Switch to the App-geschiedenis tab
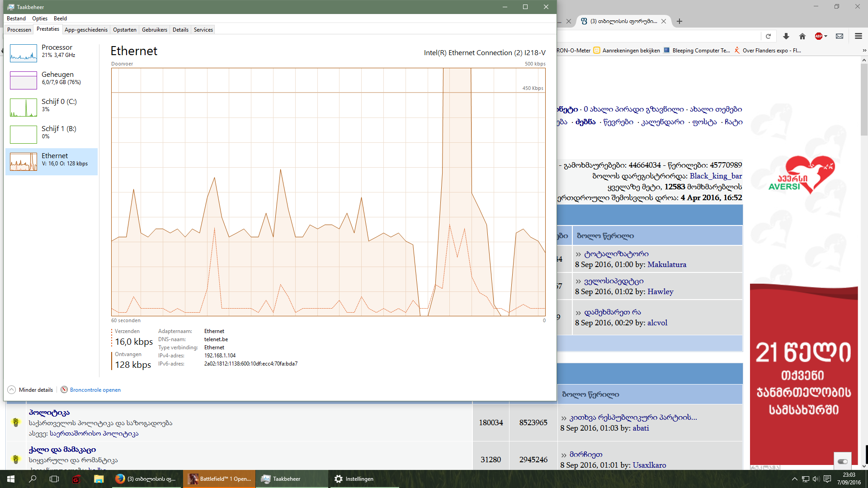Viewport: 868px width, 488px height. (86, 30)
